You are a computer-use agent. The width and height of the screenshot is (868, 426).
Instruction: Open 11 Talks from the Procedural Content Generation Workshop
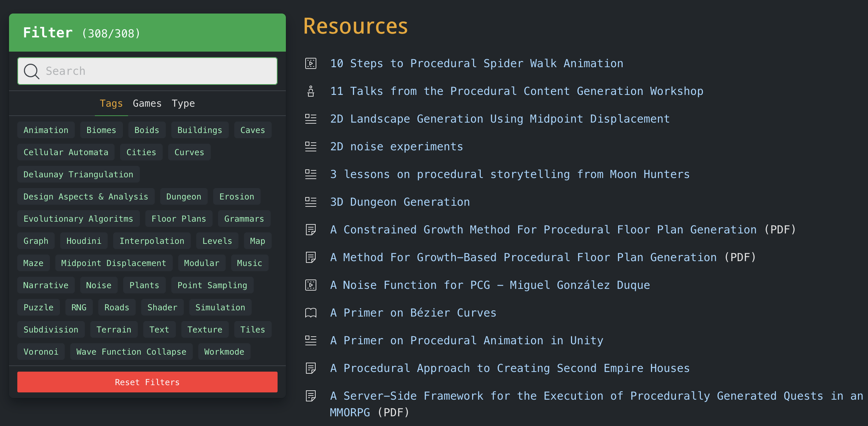(x=517, y=91)
